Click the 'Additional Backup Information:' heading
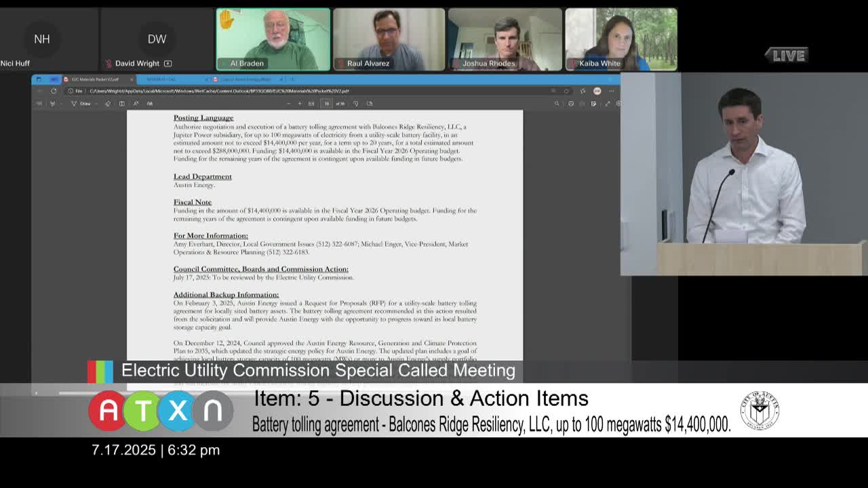This screenshot has width=868, height=488. click(226, 295)
